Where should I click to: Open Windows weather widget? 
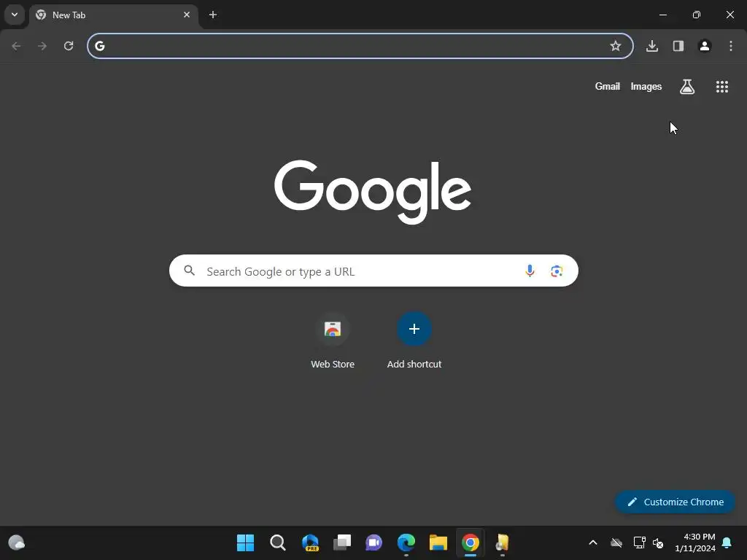(x=17, y=542)
